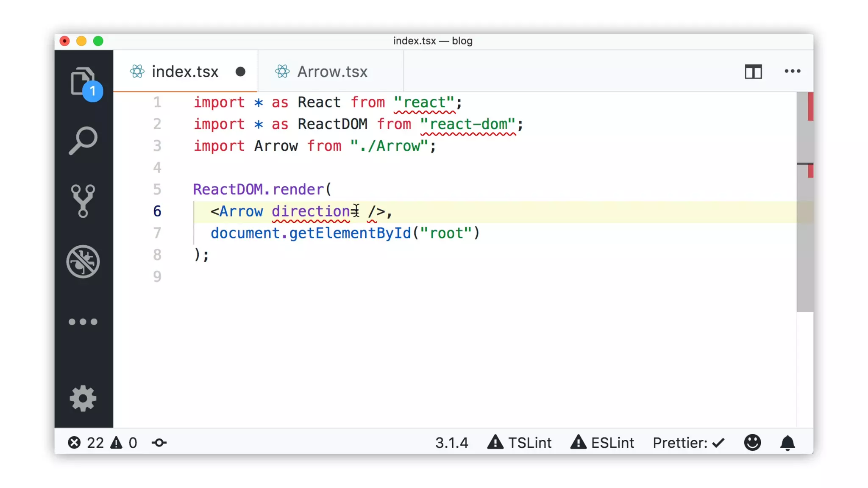Click the TSLint warning status item
The height and width of the screenshot is (488, 868).
pyautogui.click(x=520, y=443)
